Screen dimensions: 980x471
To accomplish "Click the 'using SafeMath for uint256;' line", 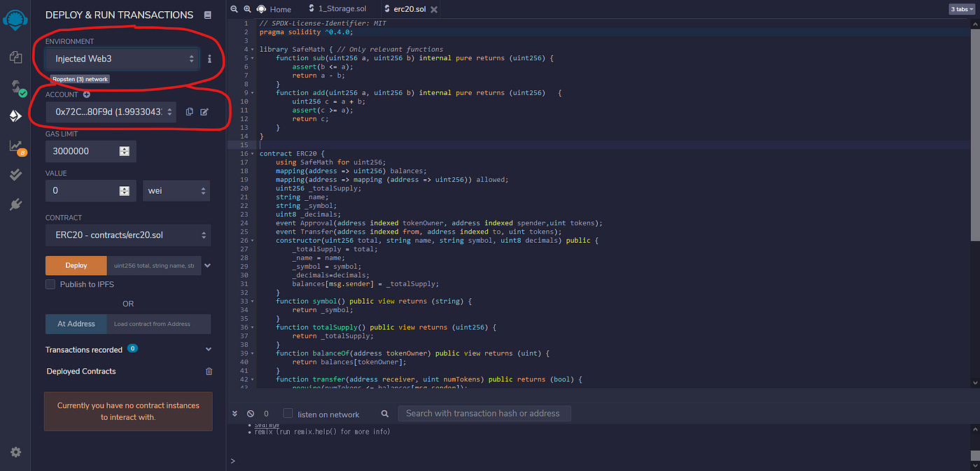I will 331,162.
